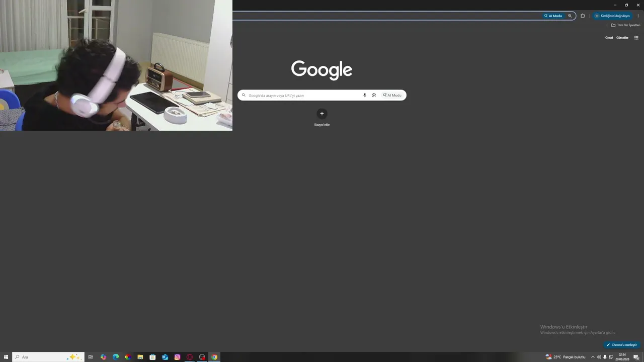Open Opera browser from the taskbar
Viewport: 644px width, 362px height.
coord(190,357)
